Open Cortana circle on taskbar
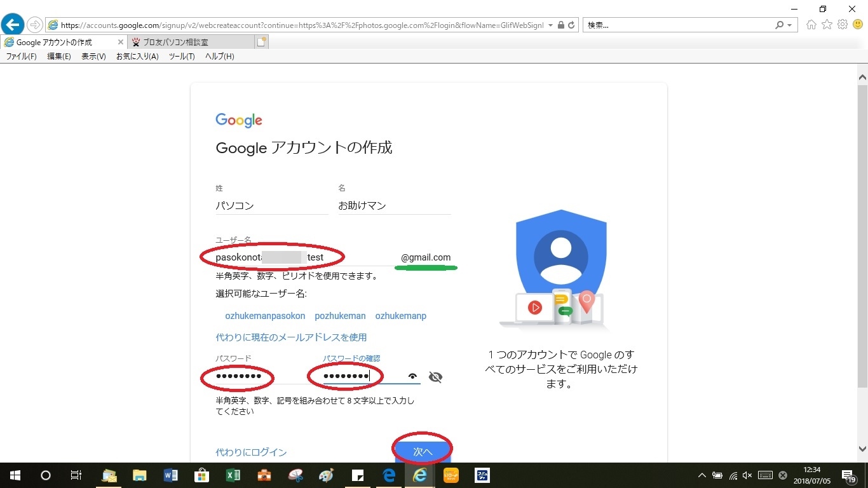Screen dimensions: 868x488 pyautogui.click(x=46, y=475)
